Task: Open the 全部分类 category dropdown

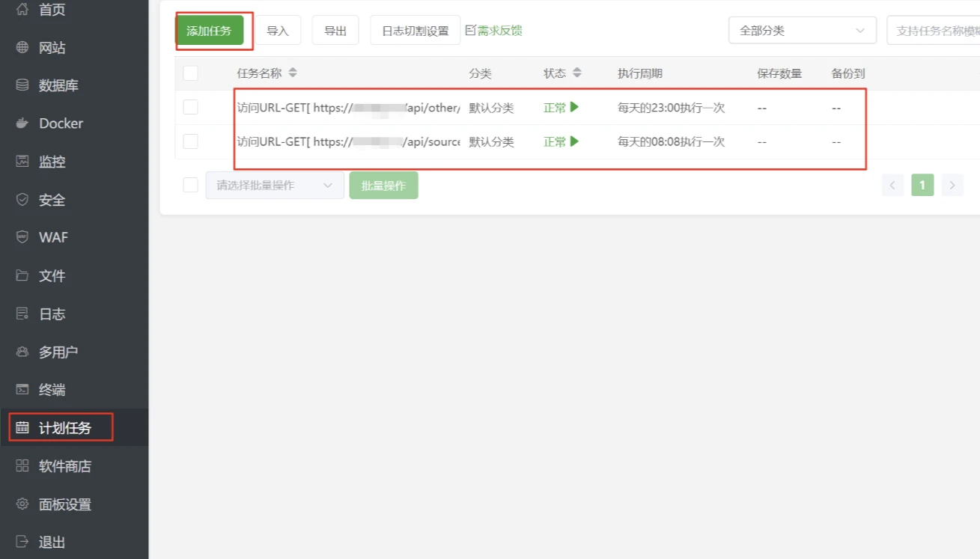Action: coord(802,30)
